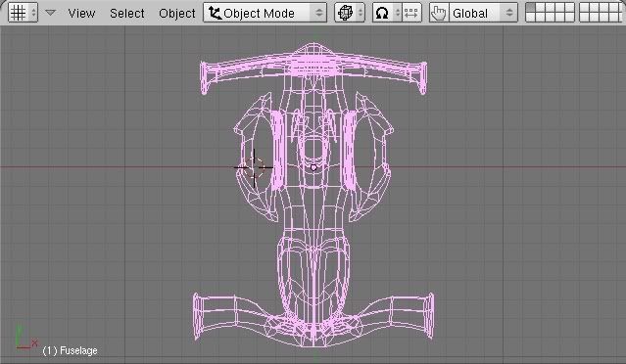Open the pivot point selector arrows
Viewport: 626px width, 364px height.
397,13
